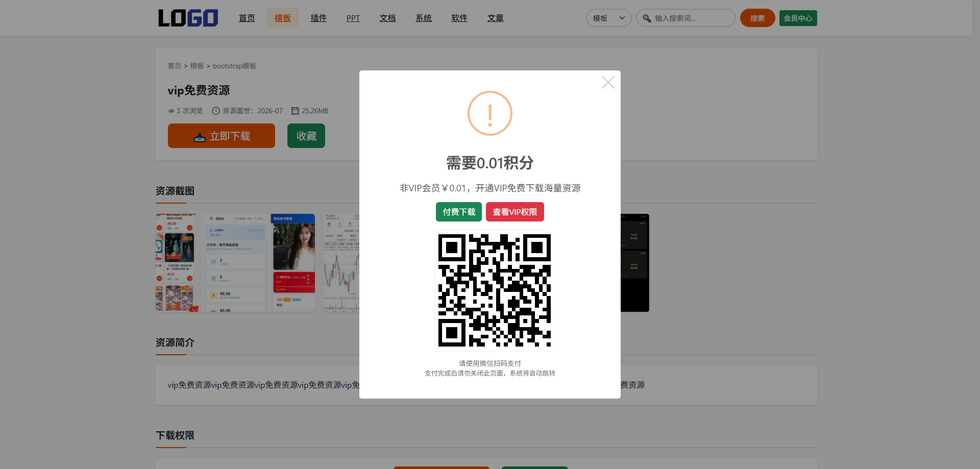
Task: Click the magnifier icon in search box
Action: (647, 18)
